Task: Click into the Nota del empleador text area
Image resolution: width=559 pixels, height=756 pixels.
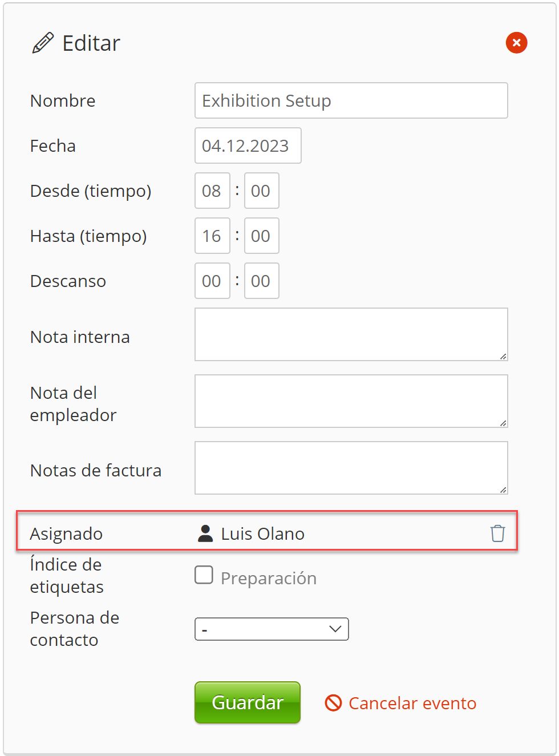Action: (351, 401)
